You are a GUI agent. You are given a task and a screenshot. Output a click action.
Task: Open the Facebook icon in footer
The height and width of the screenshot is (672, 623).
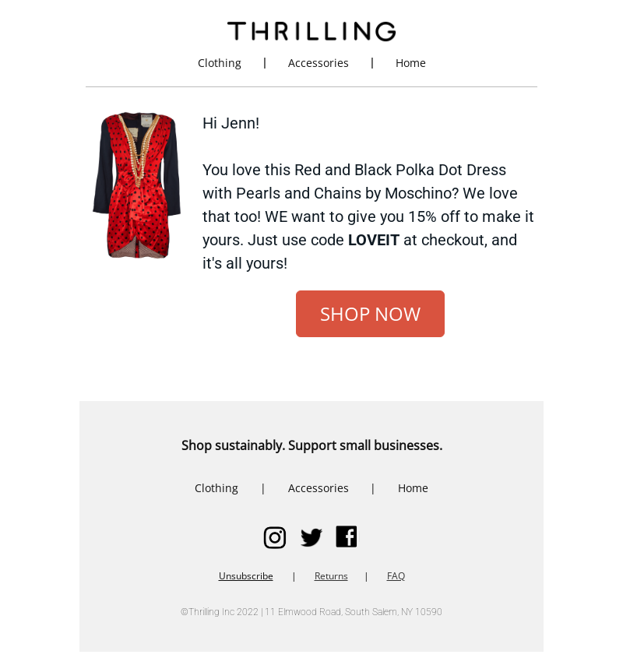[347, 537]
